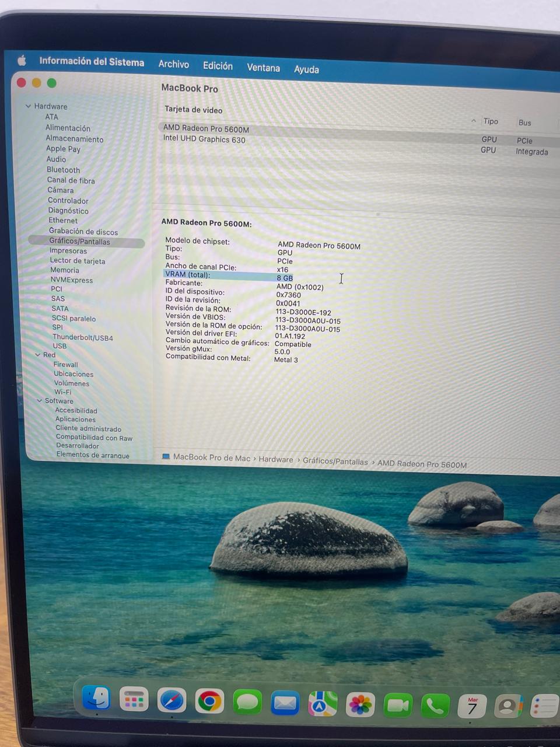Select Thunderbolt/USB4 in the sidebar

coord(83,337)
